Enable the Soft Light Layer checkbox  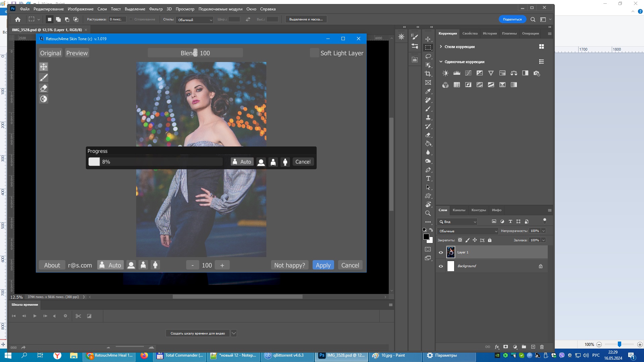[x=314, y=53]
